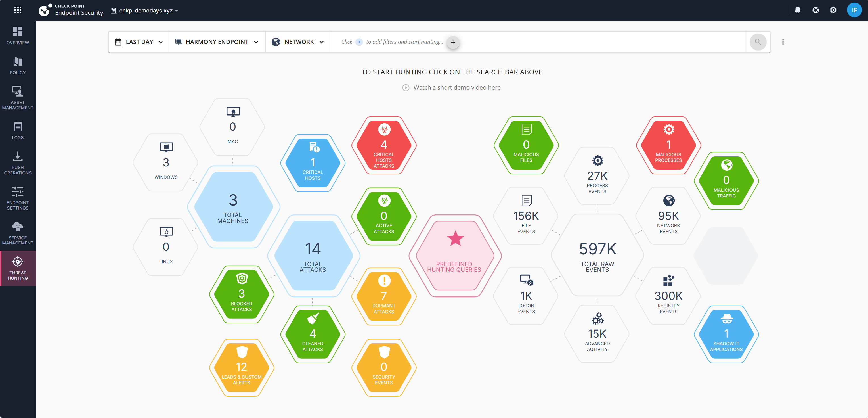868x418 pixels.
Task: Expand the Last Day time range dropdown
Action: click(139, 42)
